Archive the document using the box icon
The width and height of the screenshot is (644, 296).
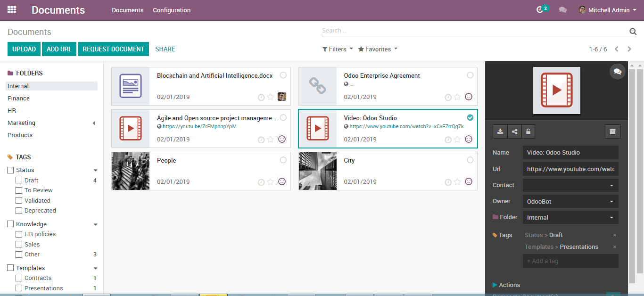[x=612, y=132]
